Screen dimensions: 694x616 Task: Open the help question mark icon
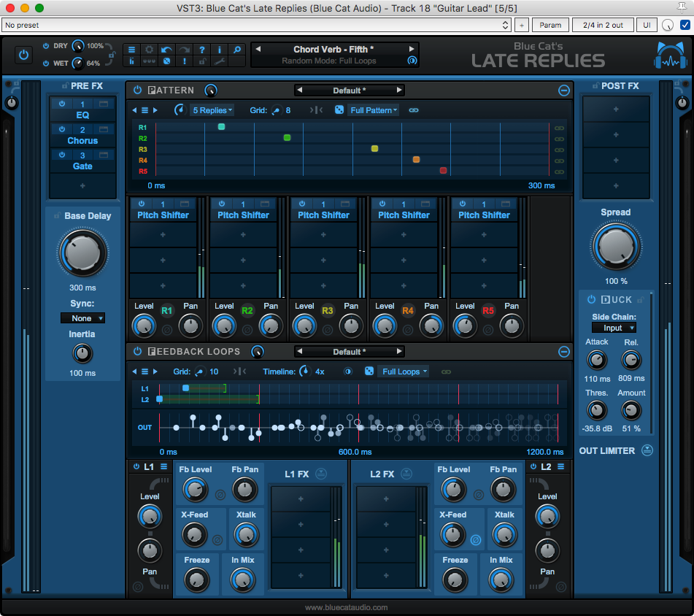(x=202, y=50)
